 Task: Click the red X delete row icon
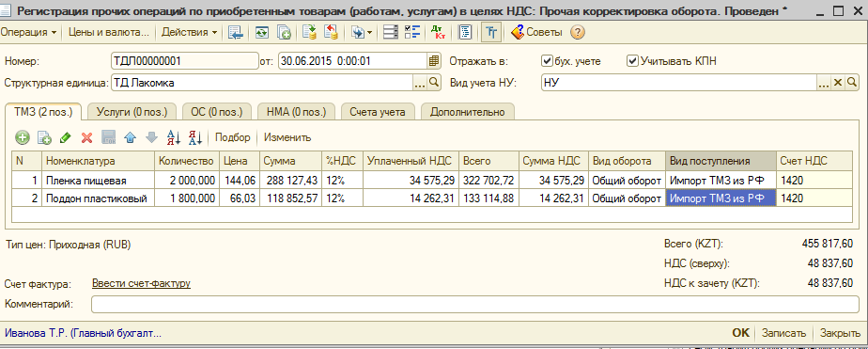87,137
